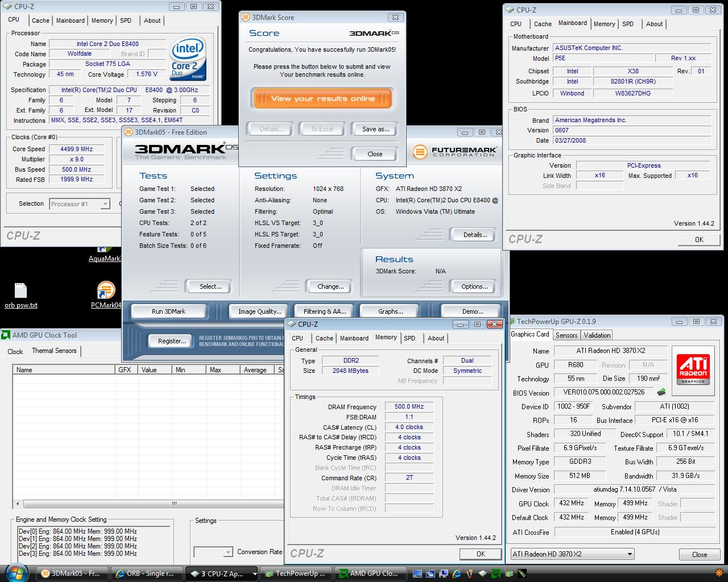The height and width of the screenshot is (582, 728).
Task: Click the 3DMark Score window title icon
Action: (x=246, y=18)
